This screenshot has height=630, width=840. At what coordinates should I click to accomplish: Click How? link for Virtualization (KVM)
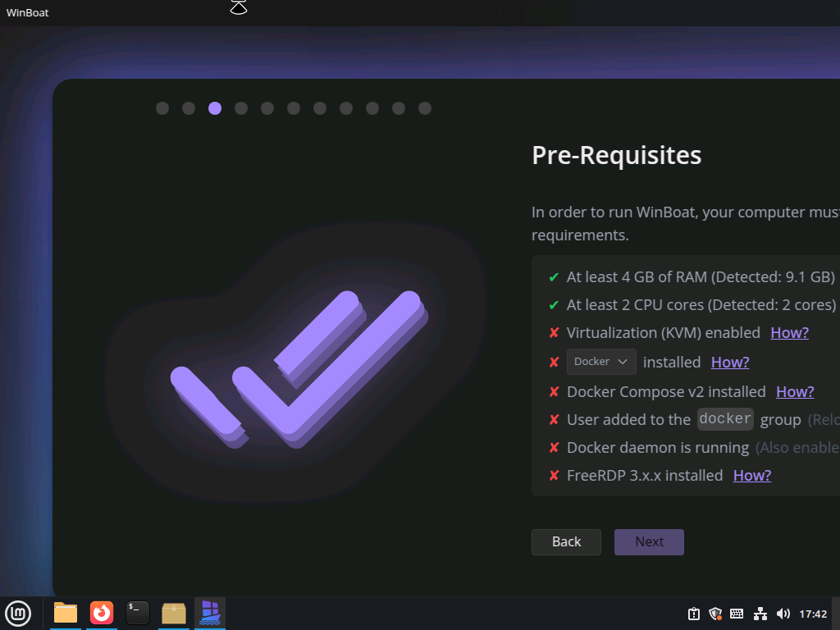click(789, 332)
